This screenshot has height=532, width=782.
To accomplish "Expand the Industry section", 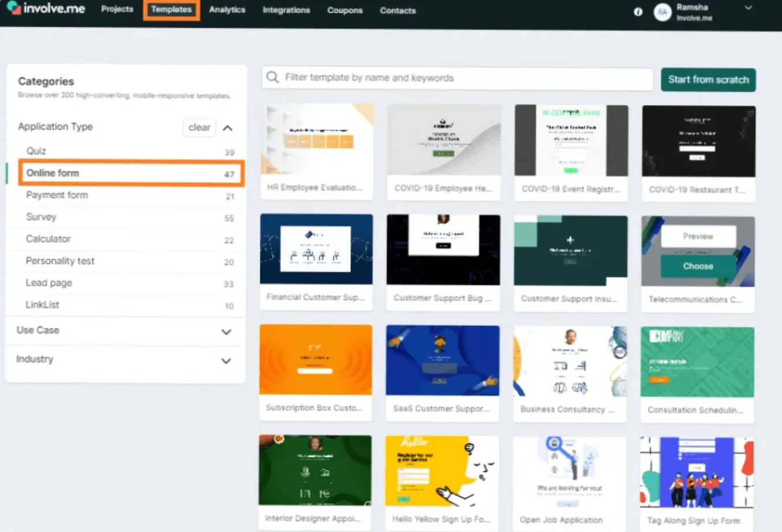I will 226,361.
